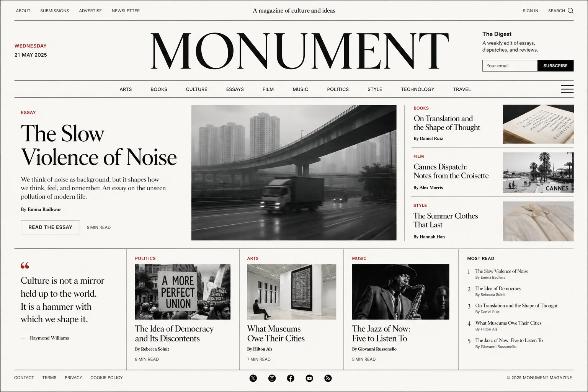Open 'The Idea of Democracy' in Most Read
Viewport: 588px width, 392px height.
pos(498,288)
